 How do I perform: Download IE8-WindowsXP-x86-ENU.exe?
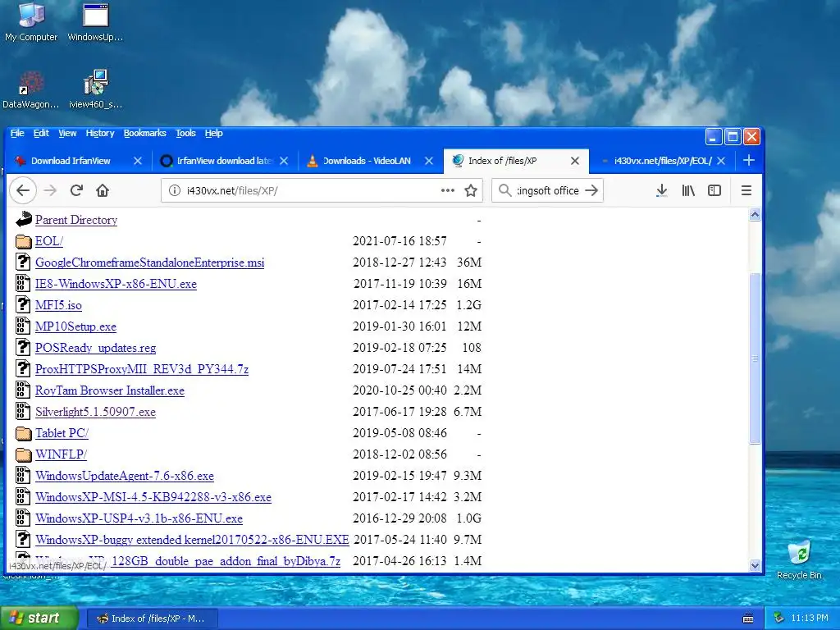coord(116,283)
